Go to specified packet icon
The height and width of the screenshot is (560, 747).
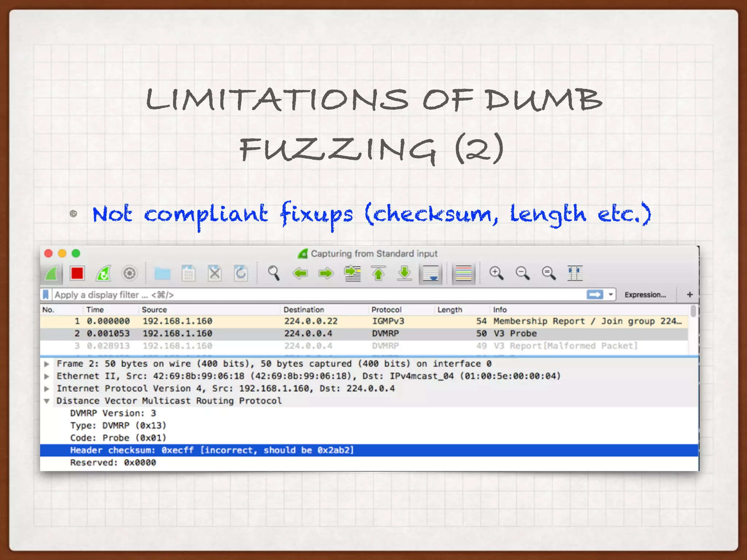coord(352,273)
